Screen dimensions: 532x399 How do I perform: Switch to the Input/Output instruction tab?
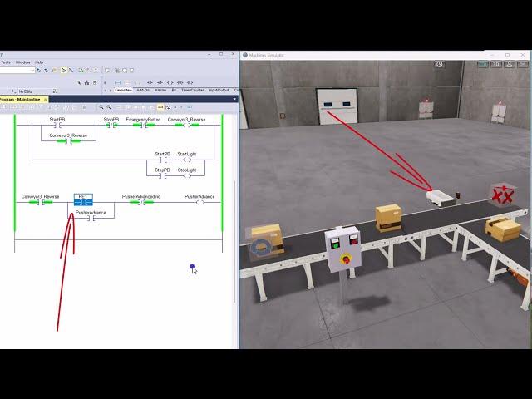(219, 90)
